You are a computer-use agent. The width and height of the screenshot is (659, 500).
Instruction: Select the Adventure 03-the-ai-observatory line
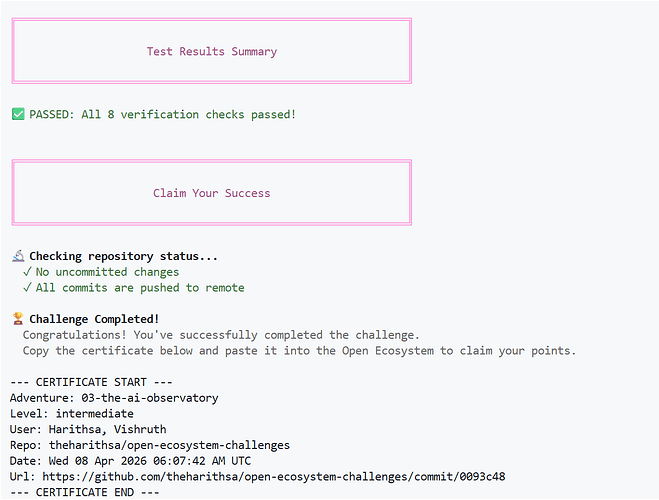pos(114,398)
